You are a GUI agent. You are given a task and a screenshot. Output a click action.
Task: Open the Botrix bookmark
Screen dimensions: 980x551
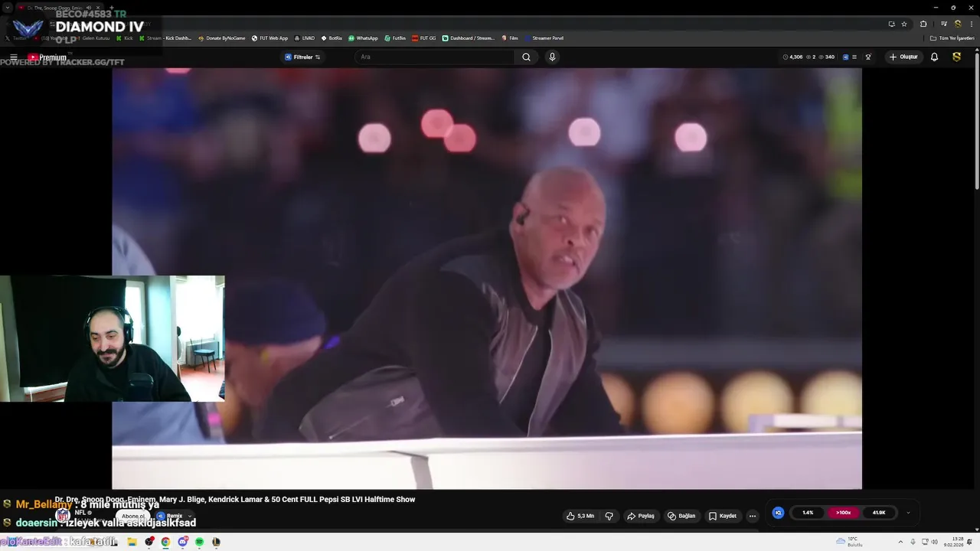[332, 38]
